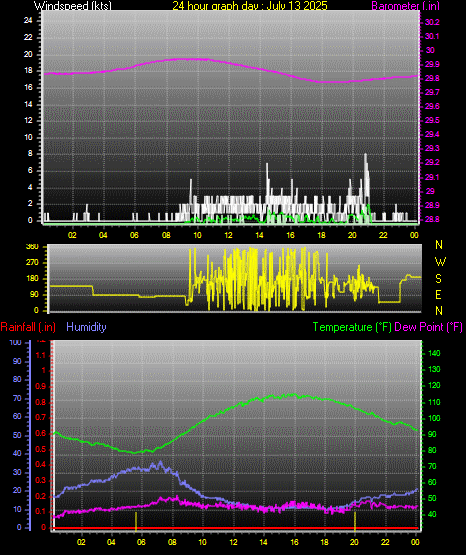Image resolution: width=466 pixels, height=555 pixels.
Task: Click the 29.9 barometer axis value
Action: pos(432,64)
